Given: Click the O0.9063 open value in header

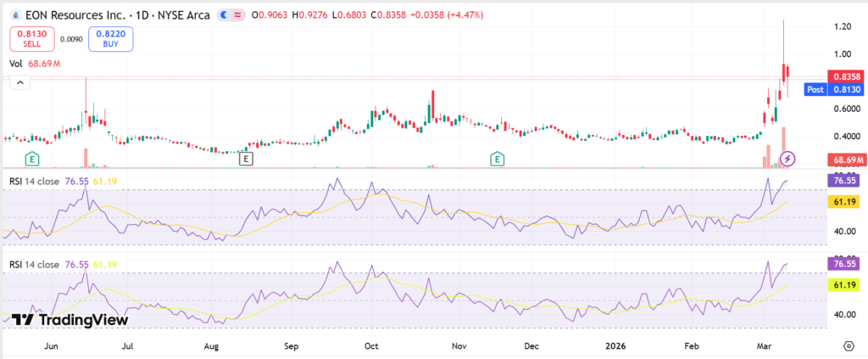Looking at the screenshot, I should pyautogui.click(x=270, y=15).
